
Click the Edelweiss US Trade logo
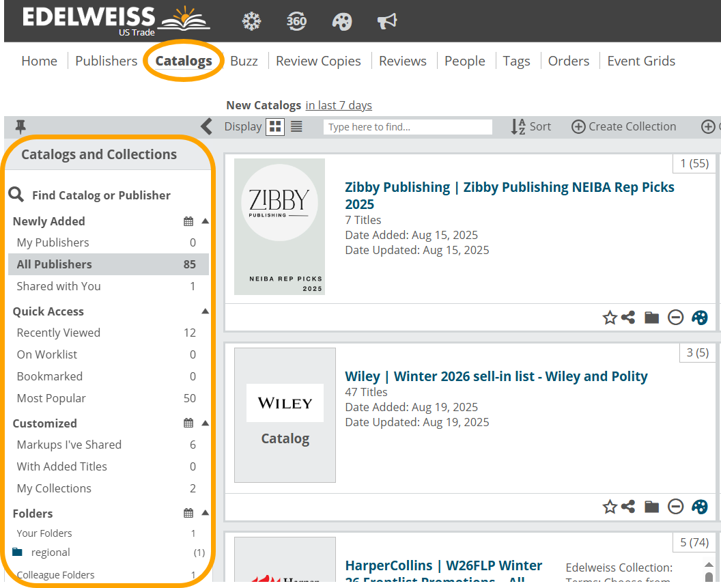(x=116, y=20)
